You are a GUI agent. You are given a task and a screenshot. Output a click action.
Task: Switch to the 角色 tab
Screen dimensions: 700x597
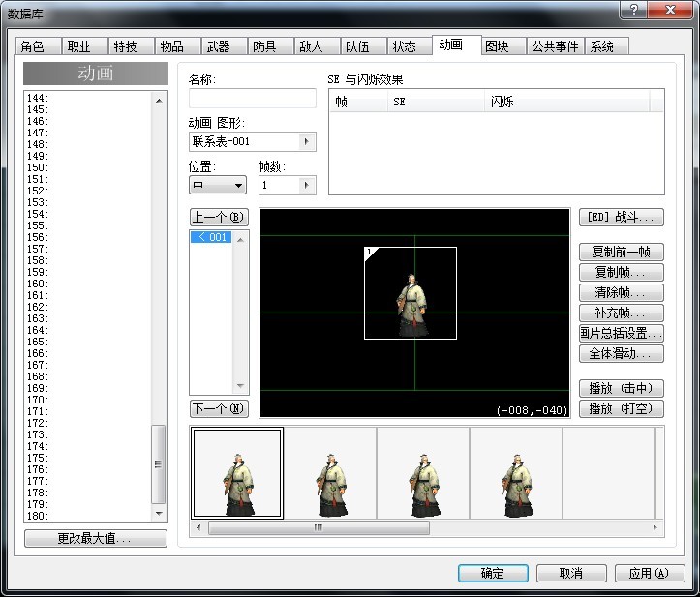coord(38,46)
